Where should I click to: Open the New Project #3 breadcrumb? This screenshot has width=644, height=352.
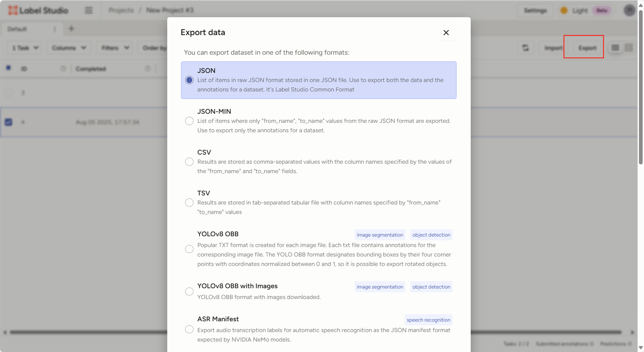point(170,10)
